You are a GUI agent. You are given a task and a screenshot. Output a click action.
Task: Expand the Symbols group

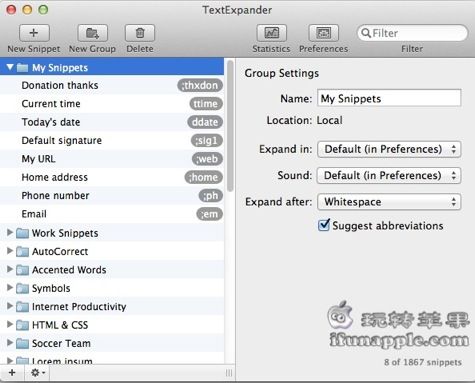coord(10,287)
